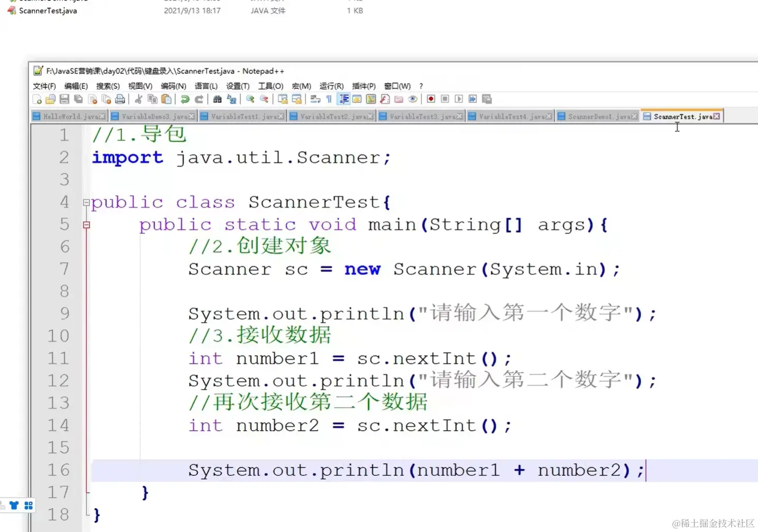Switch to the VariableDemo3.java tab
Screen dimensions: 758x532
pos(154,117)
